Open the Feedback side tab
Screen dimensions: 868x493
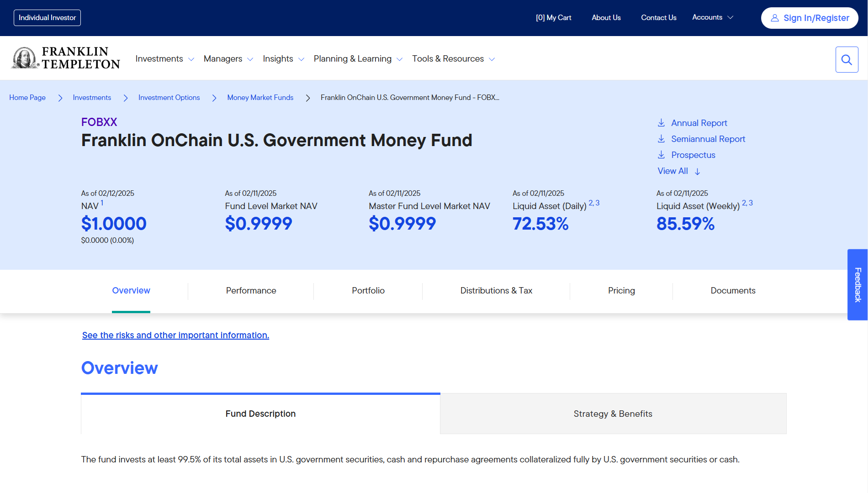coord(857,285)
